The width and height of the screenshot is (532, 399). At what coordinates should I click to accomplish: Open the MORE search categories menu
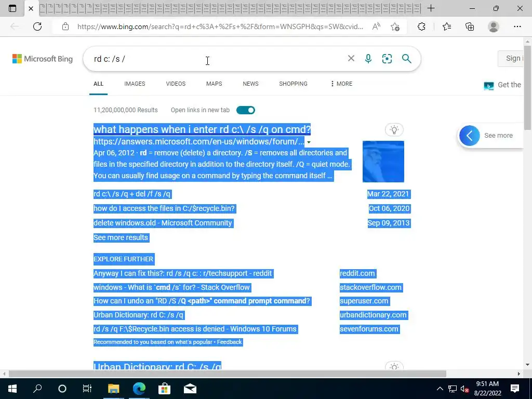point(341,84)
